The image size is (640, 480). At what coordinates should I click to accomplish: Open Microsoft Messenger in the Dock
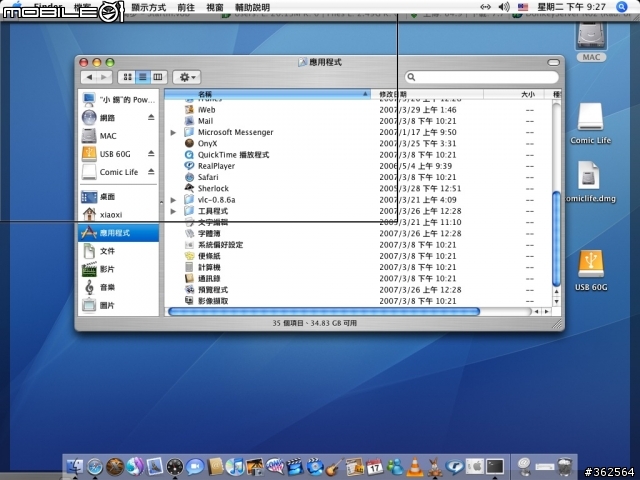point(395,466)
